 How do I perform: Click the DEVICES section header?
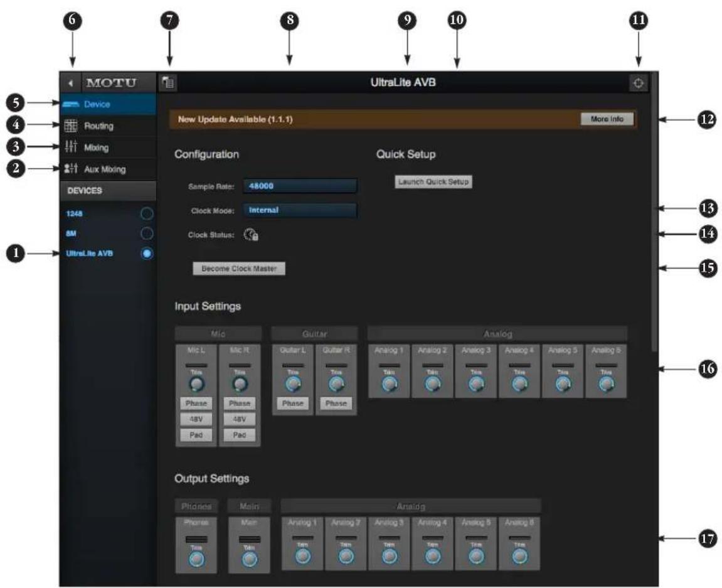[109, 190]
